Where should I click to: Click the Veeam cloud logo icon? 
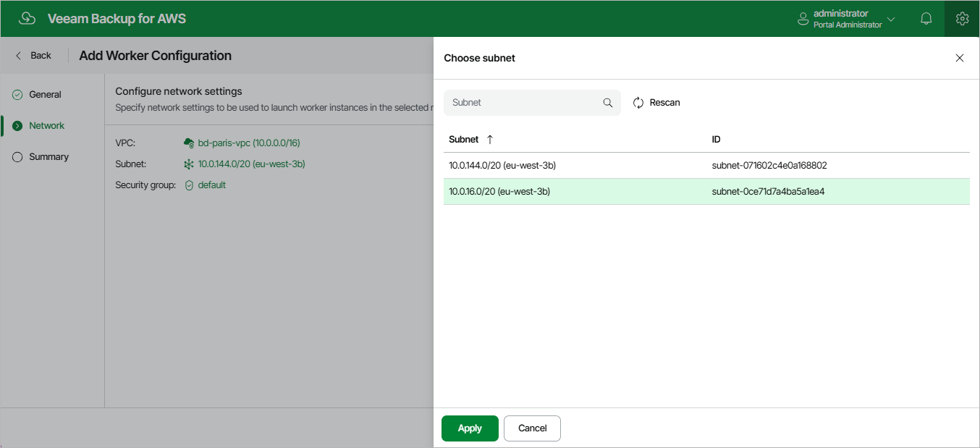[27, 19]
